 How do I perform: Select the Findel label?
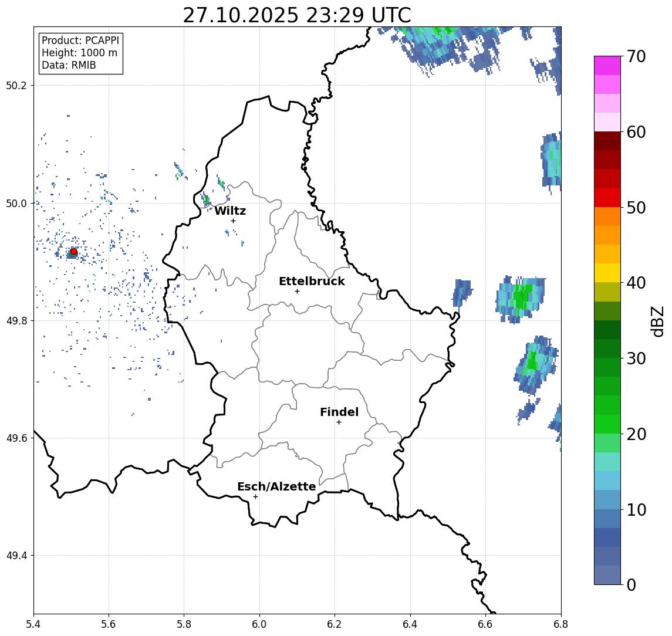click(x=339, y=412)
